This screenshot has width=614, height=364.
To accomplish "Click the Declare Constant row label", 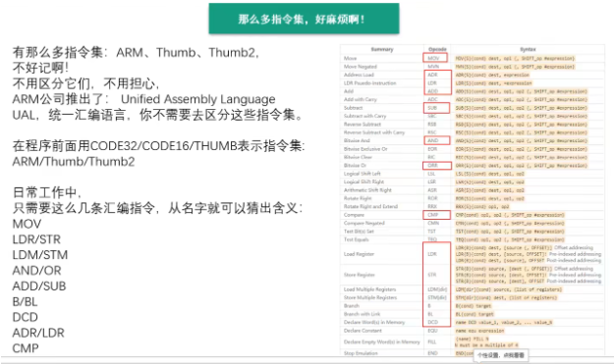I will 363,331.
